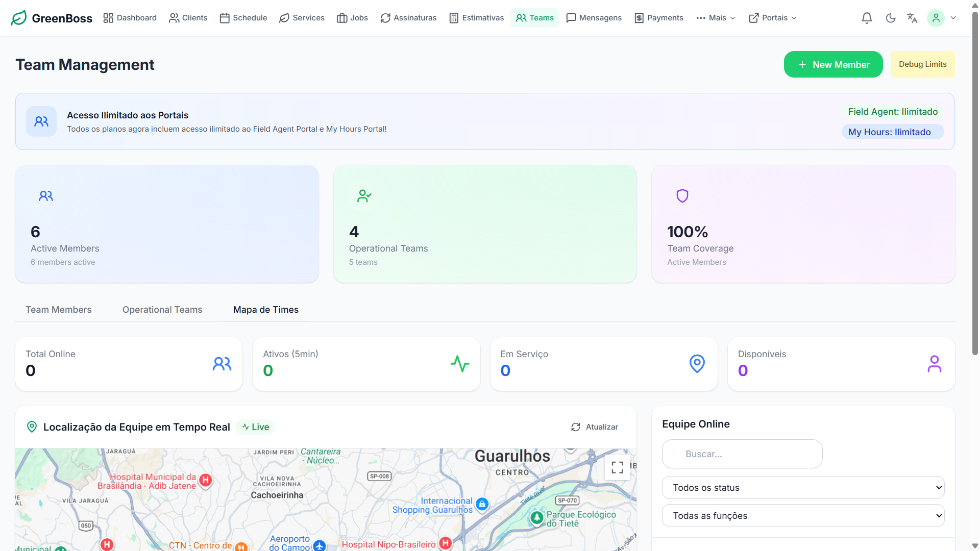Viewport: 980px width, 551px height.
Task: Switch to the Team Members tab
Action: coord(59,310)
